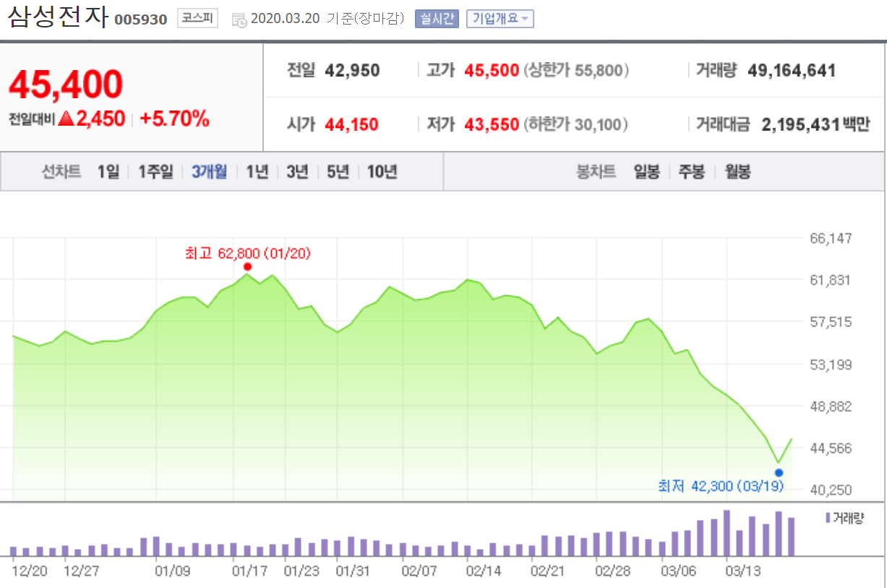Switch to the 주봉 candle chart
The image size is (887, 588).
[x=692, y=172]
